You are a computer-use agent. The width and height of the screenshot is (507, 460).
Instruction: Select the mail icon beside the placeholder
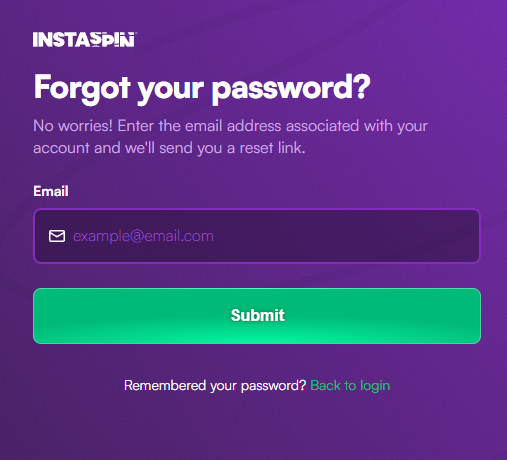click(x=57, y=236)
